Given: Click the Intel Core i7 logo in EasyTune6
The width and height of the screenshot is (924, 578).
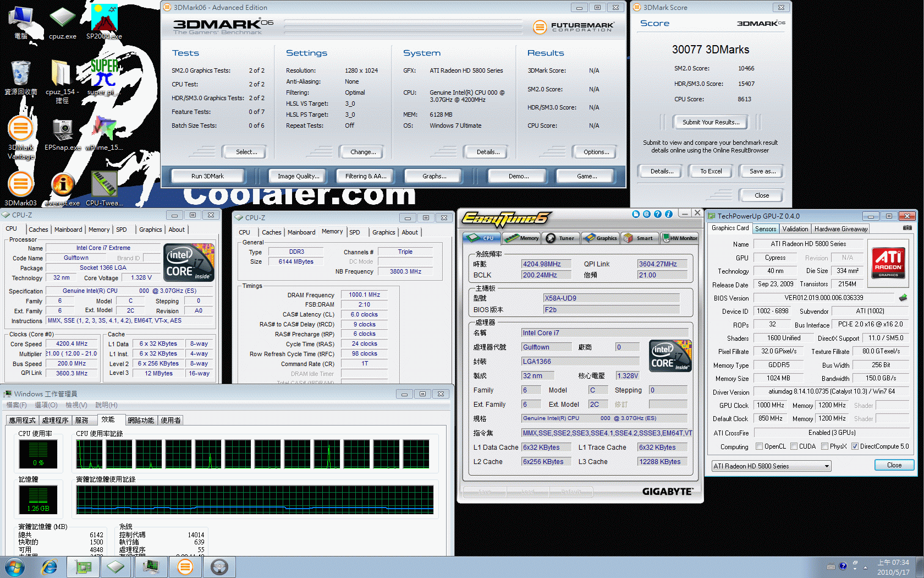Looking at the screenshot, I should [x=670, y=356].
